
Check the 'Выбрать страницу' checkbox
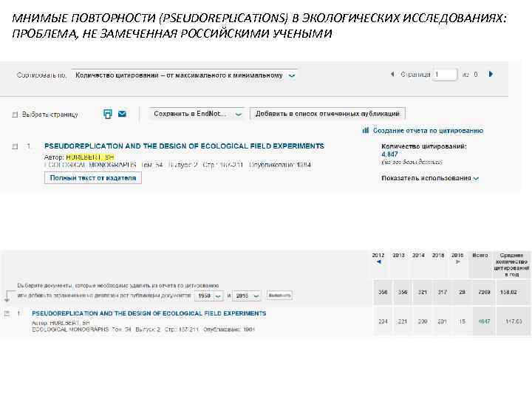click(15, 115)
